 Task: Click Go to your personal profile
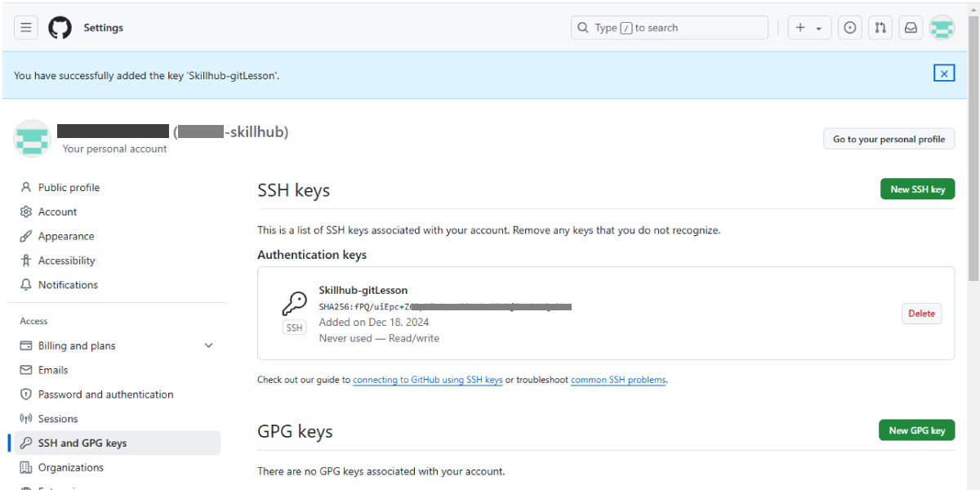(x=889, y=139)
